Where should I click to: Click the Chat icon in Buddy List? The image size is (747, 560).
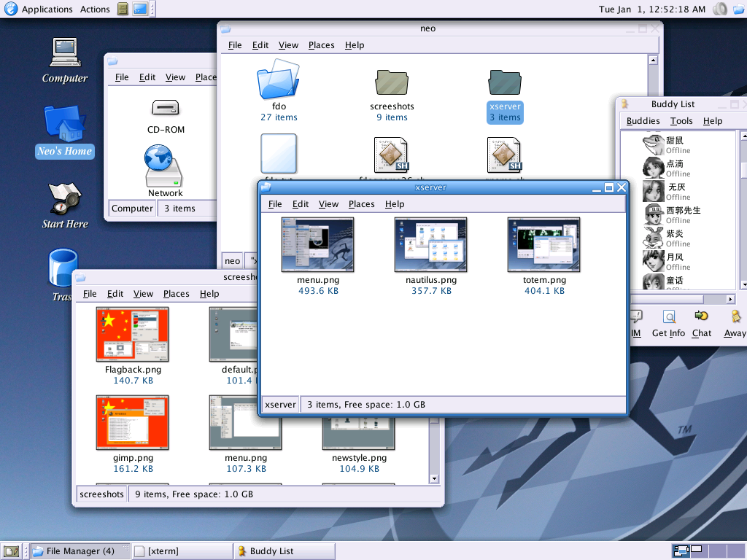coord(701,316)
